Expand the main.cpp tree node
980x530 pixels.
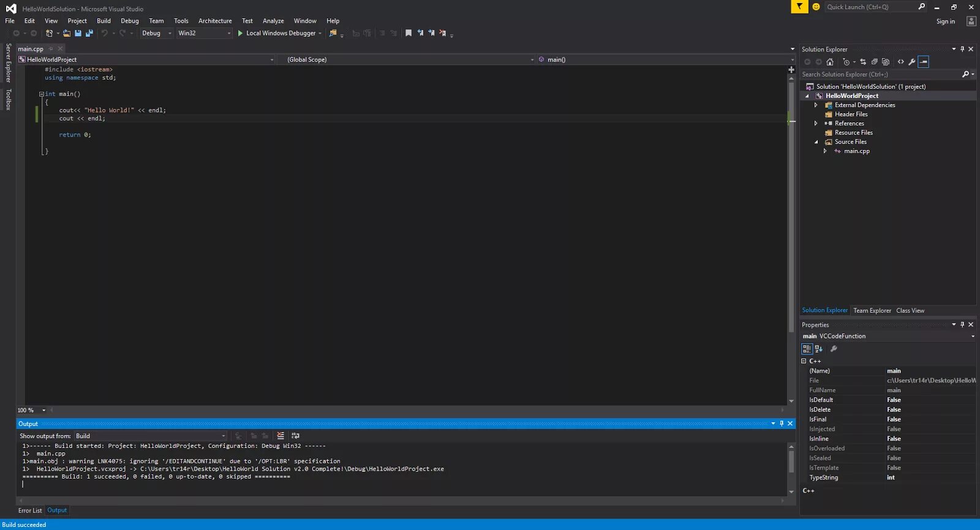pos(825,151)
